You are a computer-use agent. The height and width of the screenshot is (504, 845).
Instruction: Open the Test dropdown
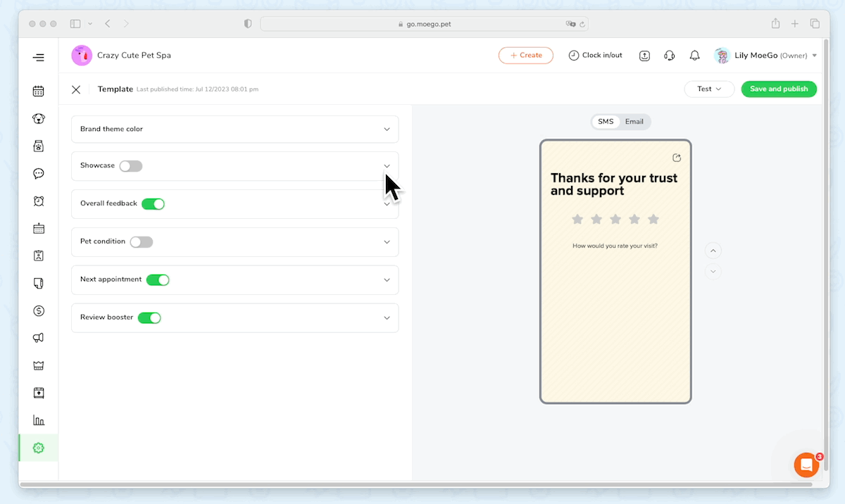709,89
